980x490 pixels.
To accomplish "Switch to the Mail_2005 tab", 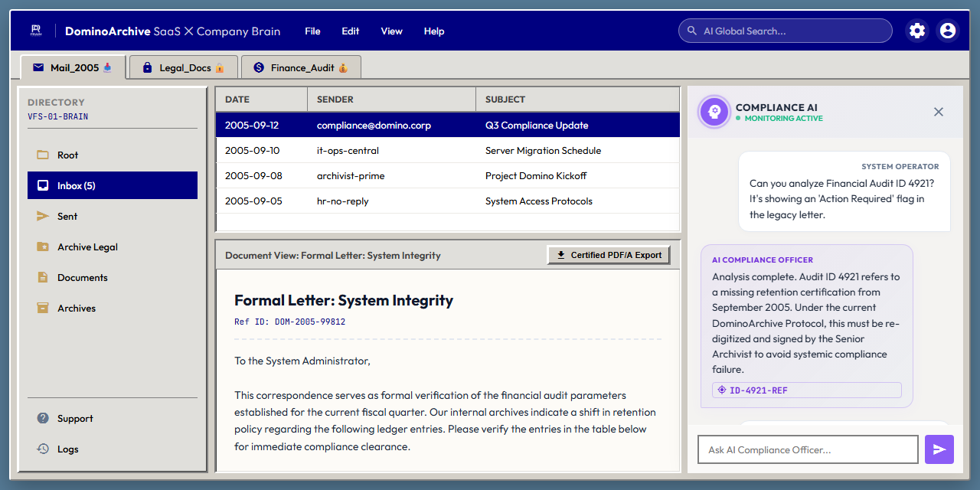I will 73,67.
